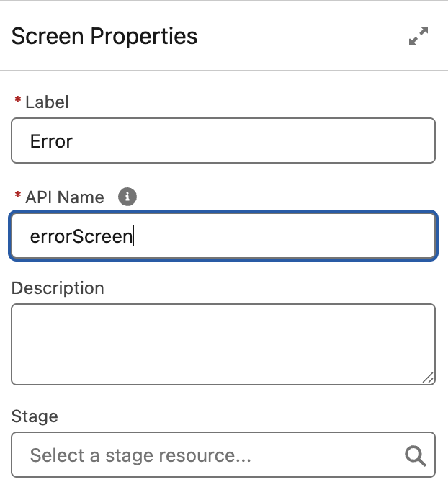Grab the Description box resize handle
This screenshot has width=448, height=500.
pyautogui.click(x=428, y=377)
